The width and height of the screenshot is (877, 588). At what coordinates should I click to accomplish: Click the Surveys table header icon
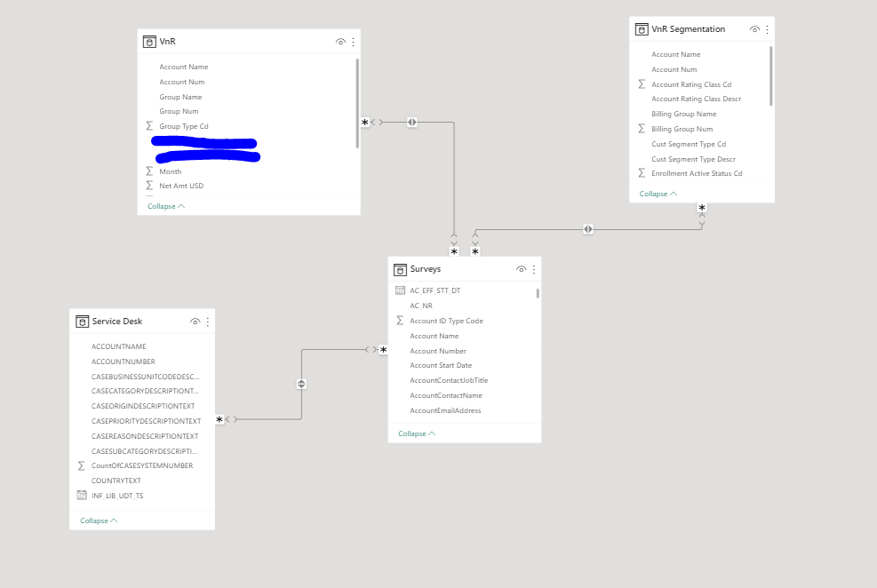pyautogui.click(x=400, y=269)
